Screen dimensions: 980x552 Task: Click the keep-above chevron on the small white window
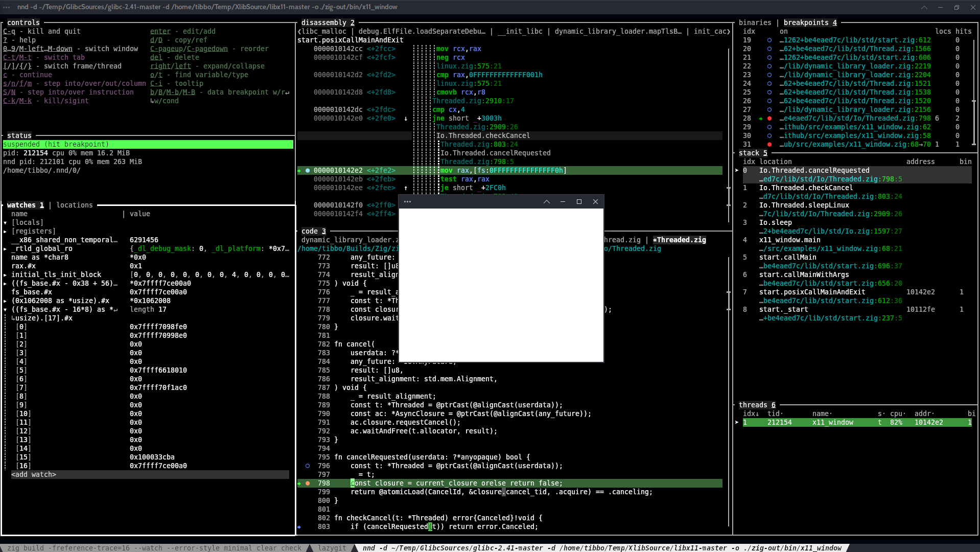pyautogui.click(x=546, y=201)
